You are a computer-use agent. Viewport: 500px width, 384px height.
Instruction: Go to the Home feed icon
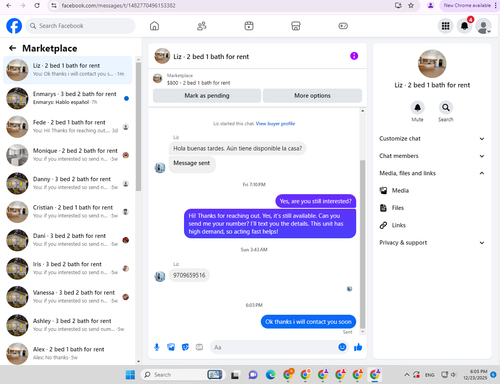tap(154, 26)
